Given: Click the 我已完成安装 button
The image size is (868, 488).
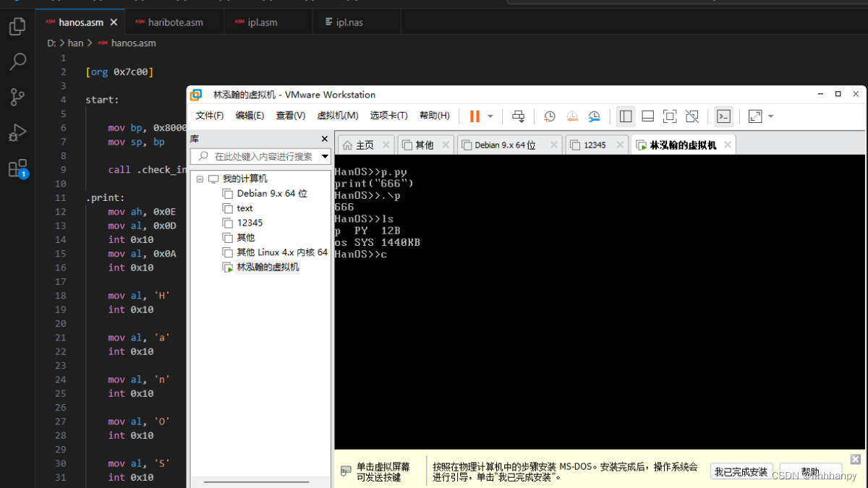Looking at the screenshot, I should [741, 472].
